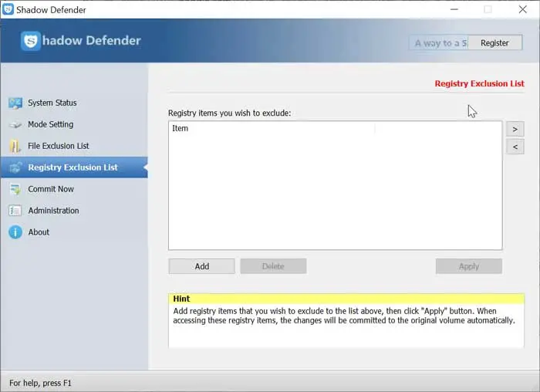Screen dimensions: 540x392
Task: Click the 'Registry items you wish to exclude:' label
Action: pos(229,113)
